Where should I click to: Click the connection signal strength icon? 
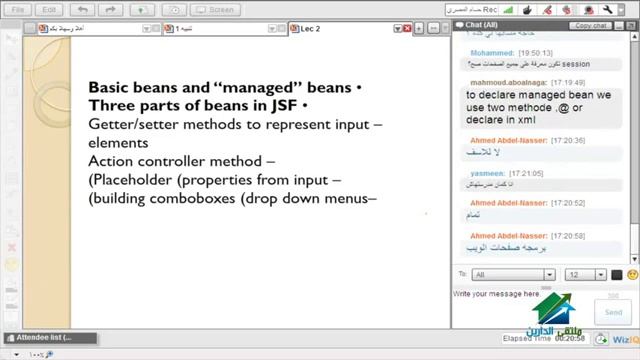508,10
